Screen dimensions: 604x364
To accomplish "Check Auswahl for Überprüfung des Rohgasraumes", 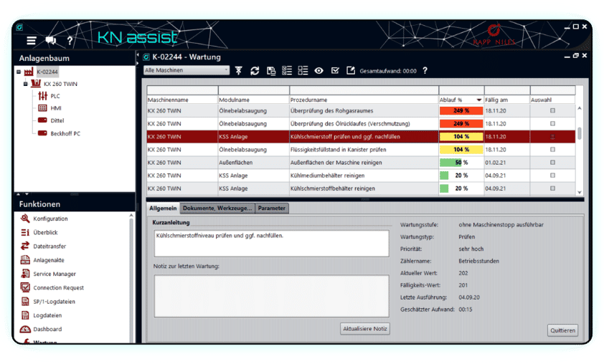I will [x=553, y=110].
